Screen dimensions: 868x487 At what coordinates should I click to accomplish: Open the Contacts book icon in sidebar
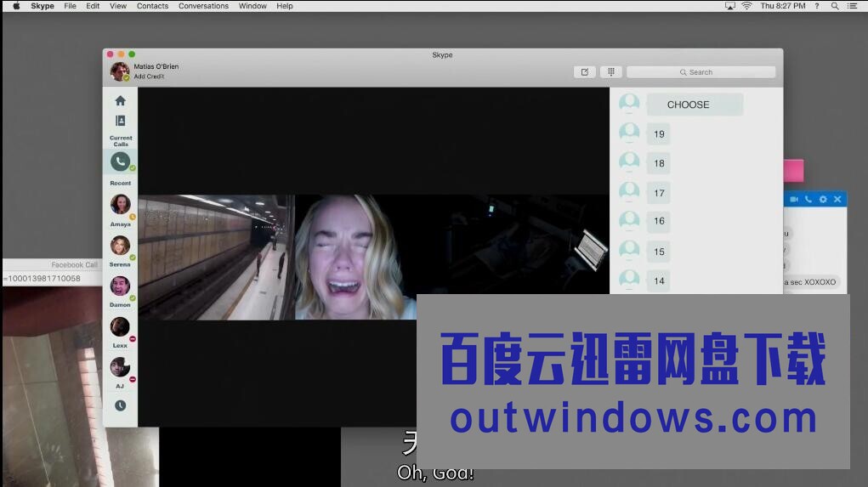120,121
